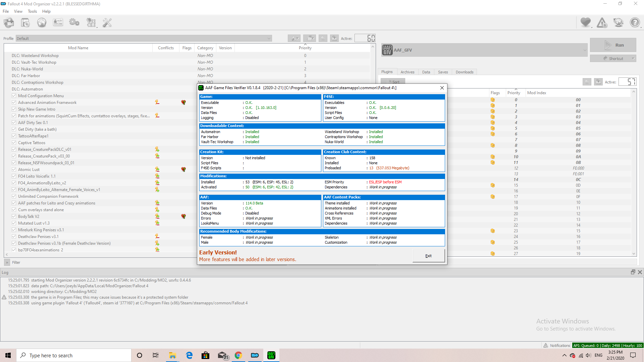The height and width of the screenshot is (362, 644).
Task: Open Settings wrench and screwdriver icon
Action: pyautogui.click(x=107, y=22)
